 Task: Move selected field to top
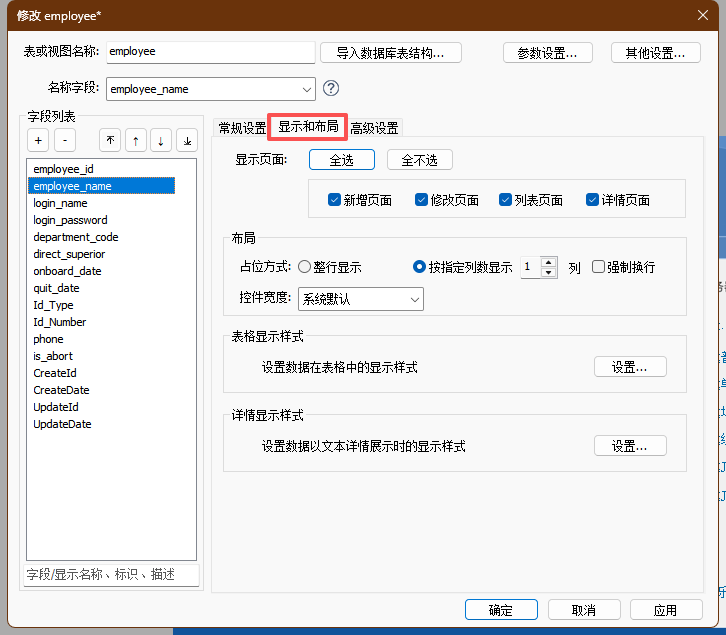point(110,140)
